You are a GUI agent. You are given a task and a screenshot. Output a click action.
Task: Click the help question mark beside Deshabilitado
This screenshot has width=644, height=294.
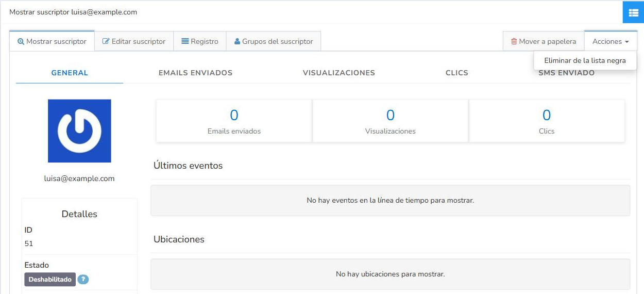83,280
